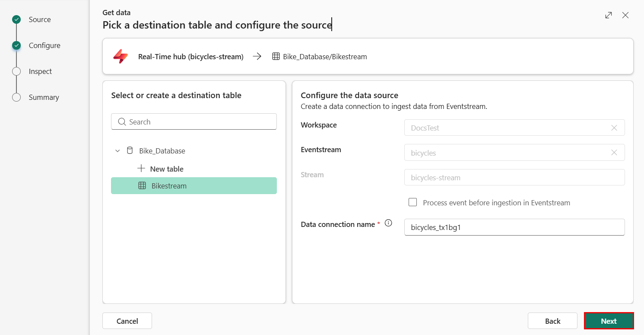The image size is (644, 335).
Task: Clear the Eventstream field using its X
Action: click(x=614, y=153)
